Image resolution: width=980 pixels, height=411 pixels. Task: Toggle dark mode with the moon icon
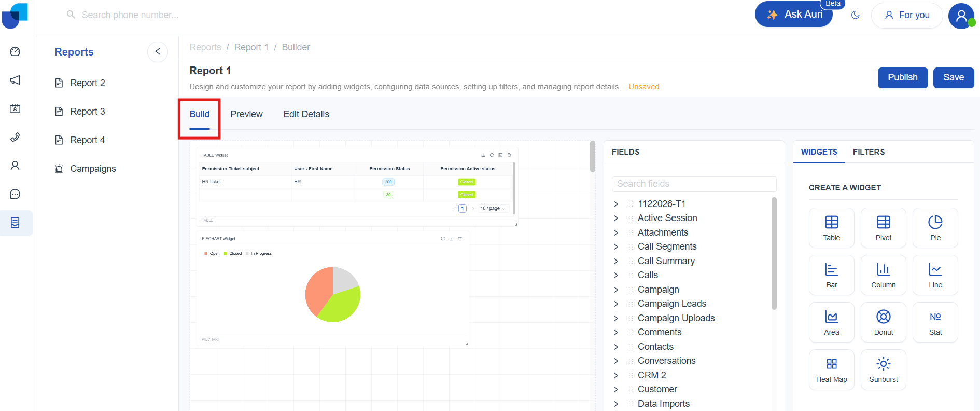pyautogui.click(x=856, y=15)
